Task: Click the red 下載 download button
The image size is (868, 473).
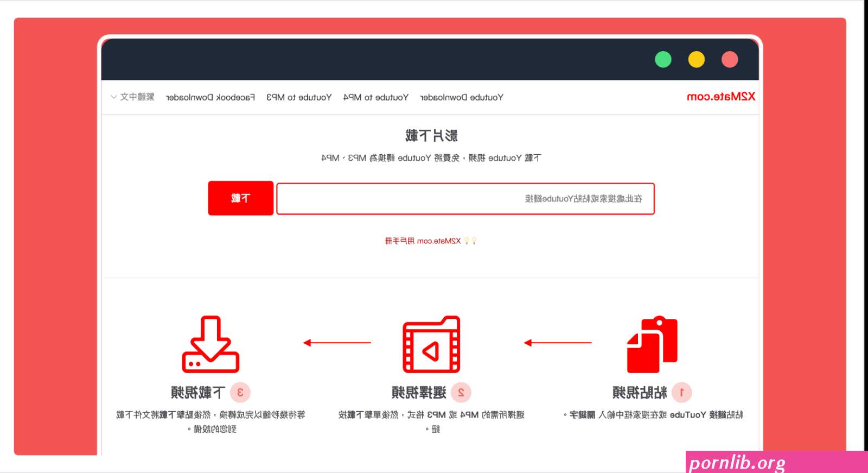Action: click(x=241, y=198)
